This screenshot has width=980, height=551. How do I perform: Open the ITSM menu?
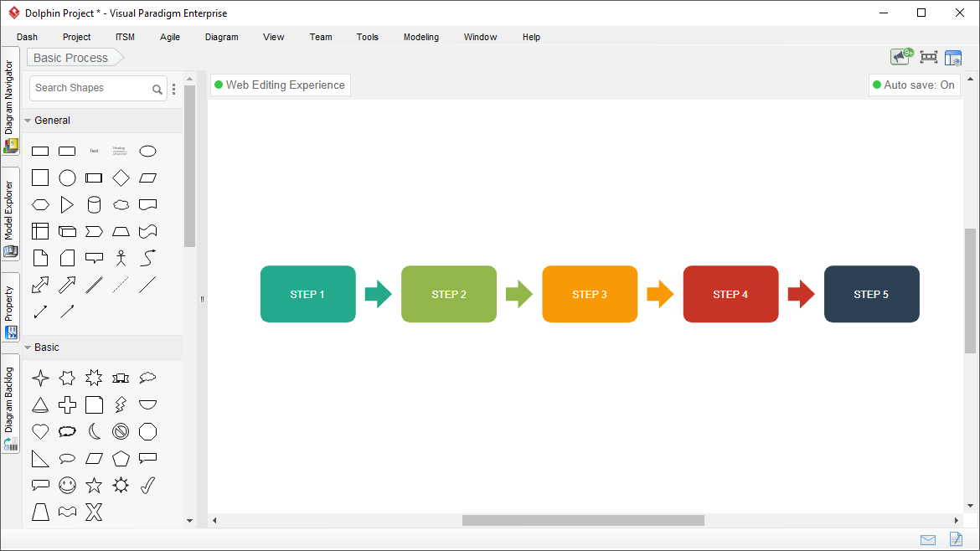(x=125, y=37)
